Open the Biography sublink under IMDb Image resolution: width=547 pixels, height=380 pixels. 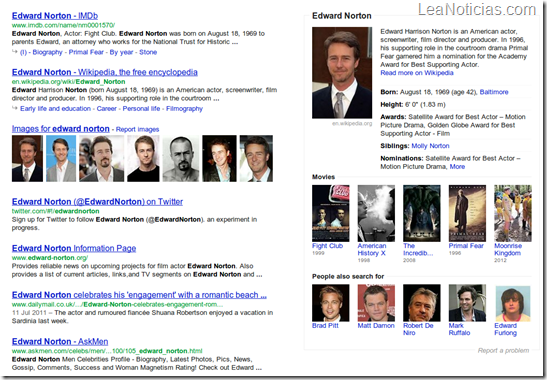pos(47,52)
